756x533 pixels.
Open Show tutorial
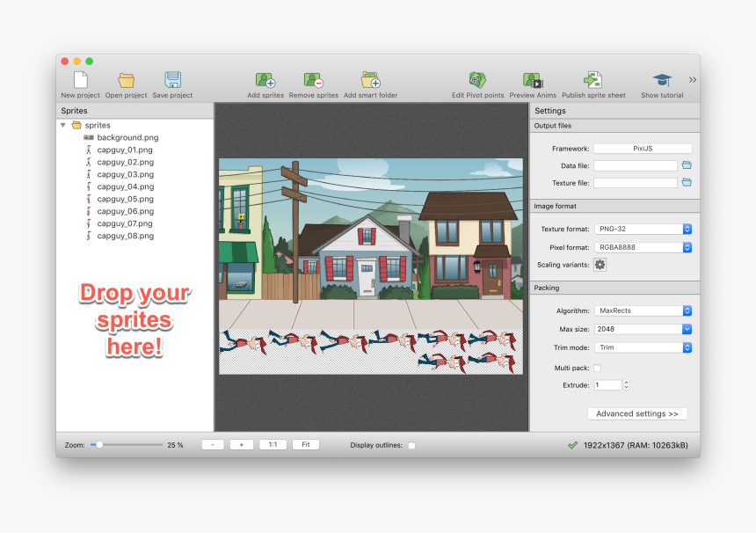[661, 79]
